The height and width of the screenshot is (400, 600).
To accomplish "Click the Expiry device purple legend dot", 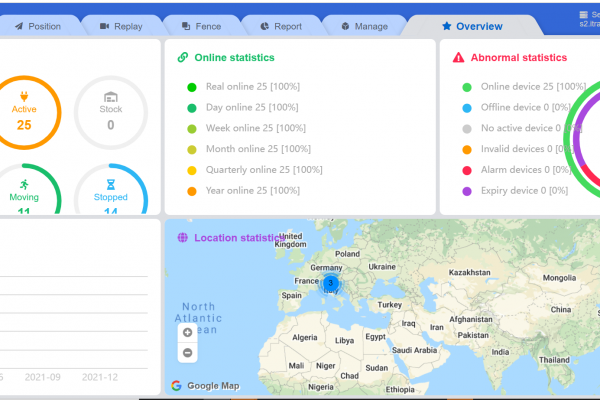I will pyautogui.click(x=467, y=191).
